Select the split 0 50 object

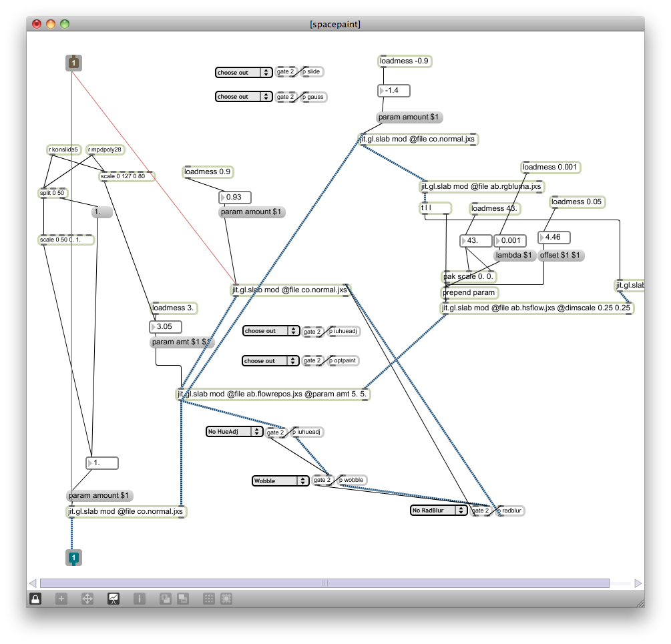click(53, 194)
